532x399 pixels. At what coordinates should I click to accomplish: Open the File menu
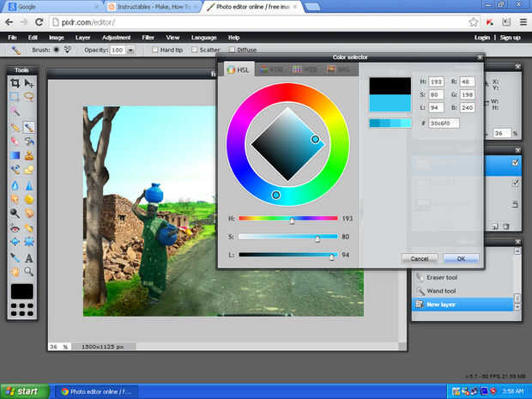pos(12,38)
